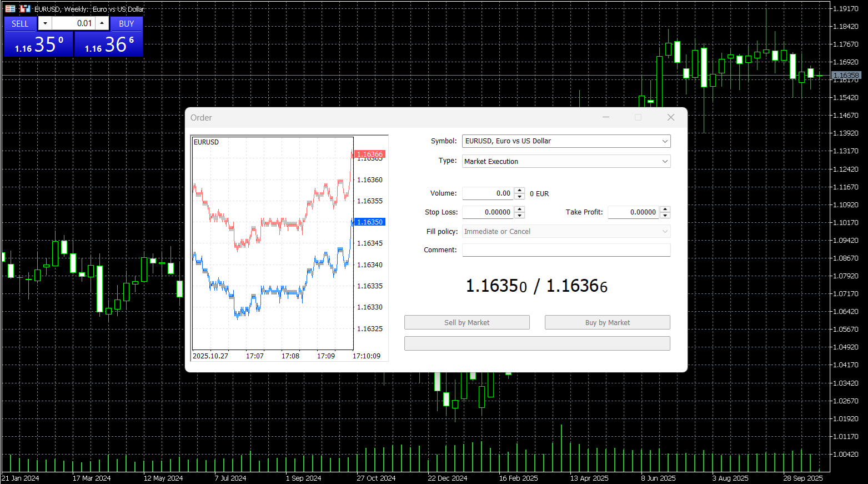Click the EURUSD tick chart in Order dialog
Image resolution: width=868 pixels, height=484 pixels.
(273, 243)
